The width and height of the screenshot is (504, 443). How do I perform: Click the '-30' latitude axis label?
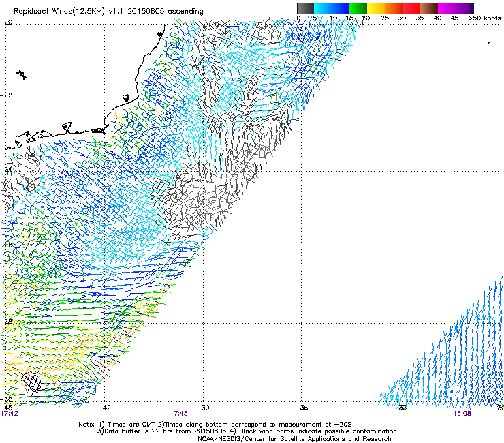[x=6, y=399]
